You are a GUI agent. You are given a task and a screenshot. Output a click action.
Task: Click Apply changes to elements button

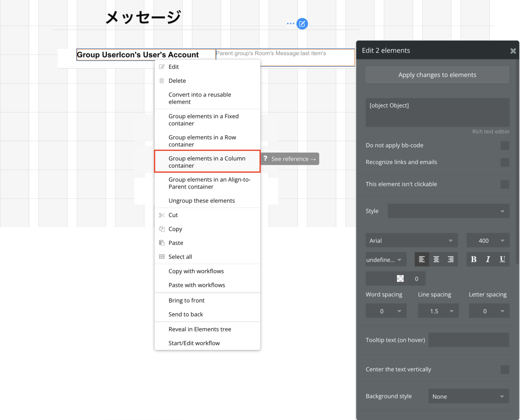pyautogui.click(x=437, y=75)
